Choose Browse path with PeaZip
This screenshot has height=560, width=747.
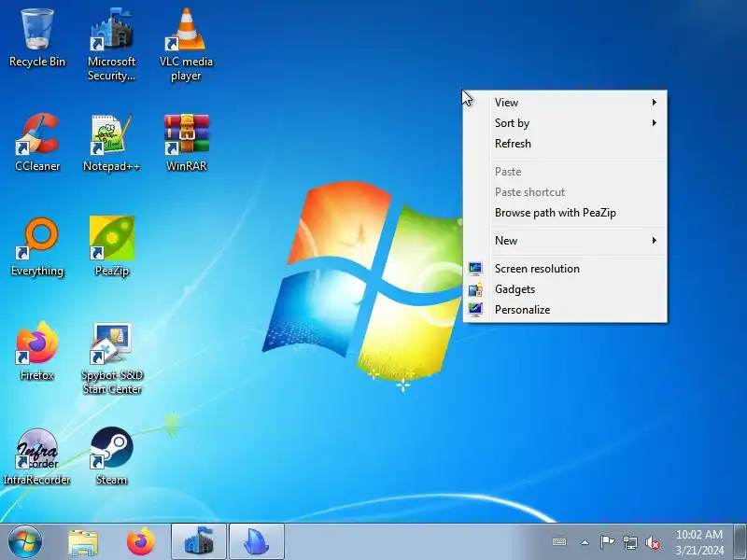(565, 213)
